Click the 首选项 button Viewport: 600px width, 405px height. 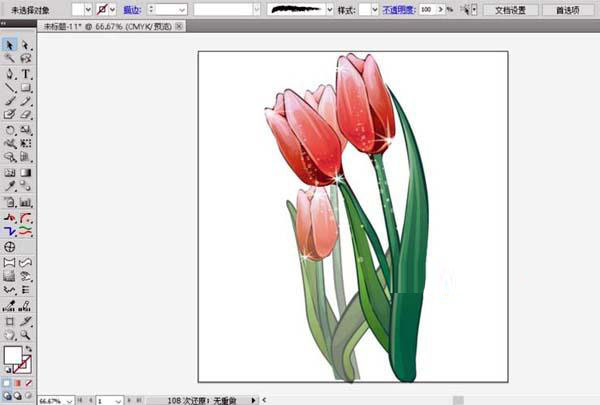coord(568,10)
